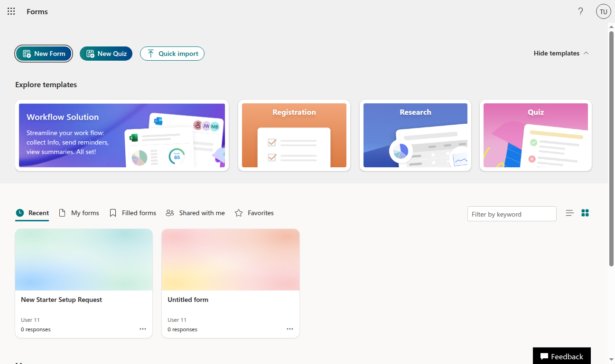
Task: Select the Recent tab
Action: (32, 213)
